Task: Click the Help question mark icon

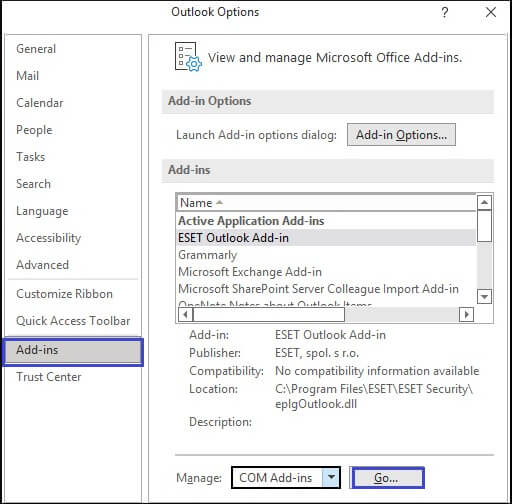Action: pyautogui.click(x=444, y=13)
